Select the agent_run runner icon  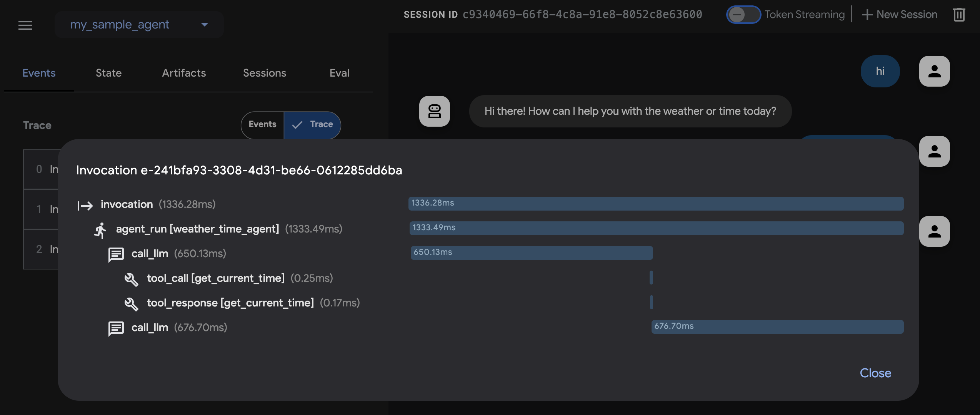pyautogui.click(x=100, y=229)
